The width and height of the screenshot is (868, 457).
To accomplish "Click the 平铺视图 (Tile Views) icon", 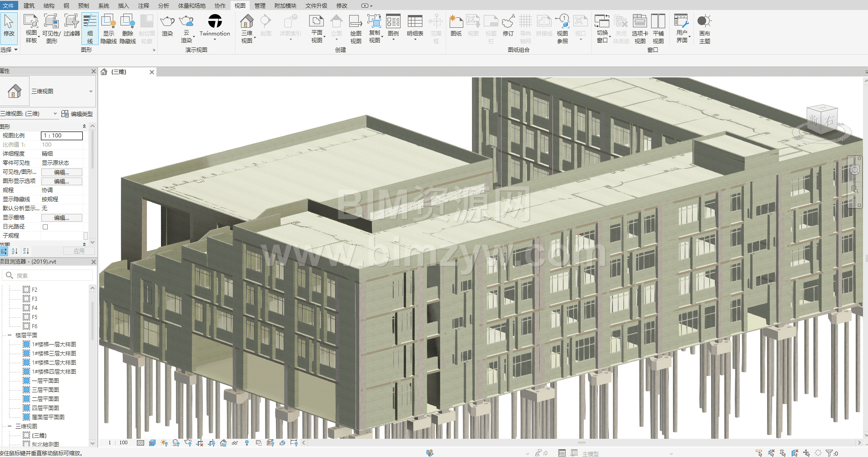I will pos(658,22).
